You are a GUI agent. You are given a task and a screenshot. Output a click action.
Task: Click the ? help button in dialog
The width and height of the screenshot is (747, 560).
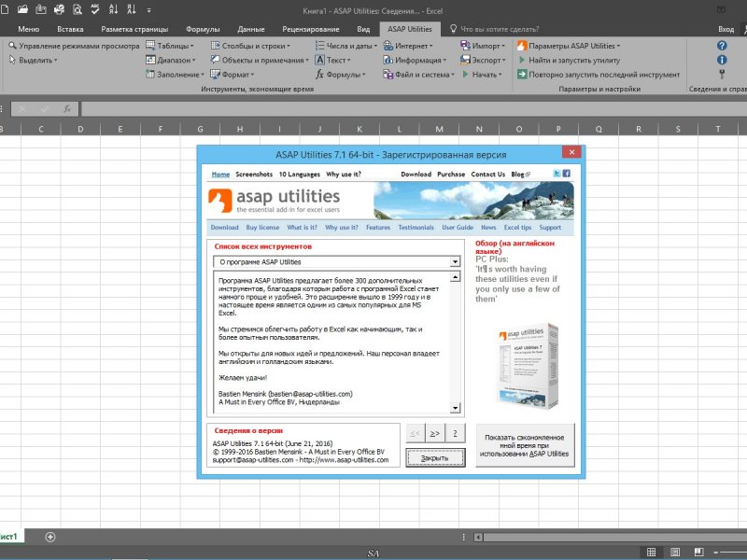[455, 433]
